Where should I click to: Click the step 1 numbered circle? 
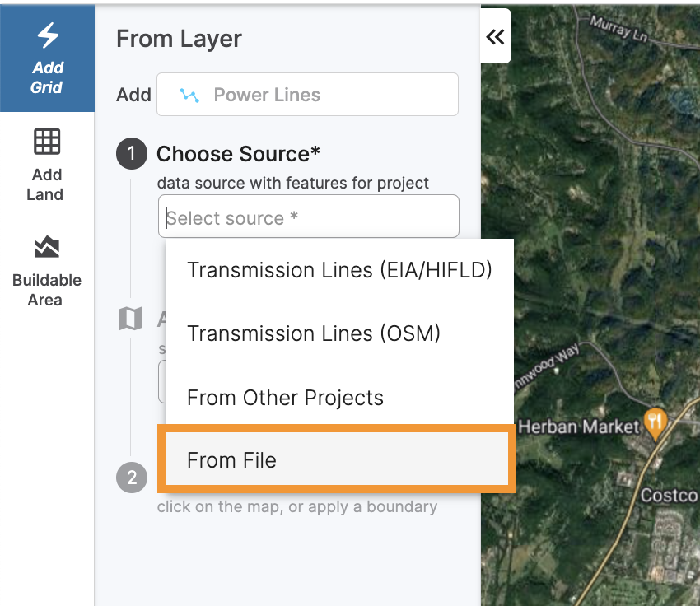pyautogui.click(x=131, y=154)
